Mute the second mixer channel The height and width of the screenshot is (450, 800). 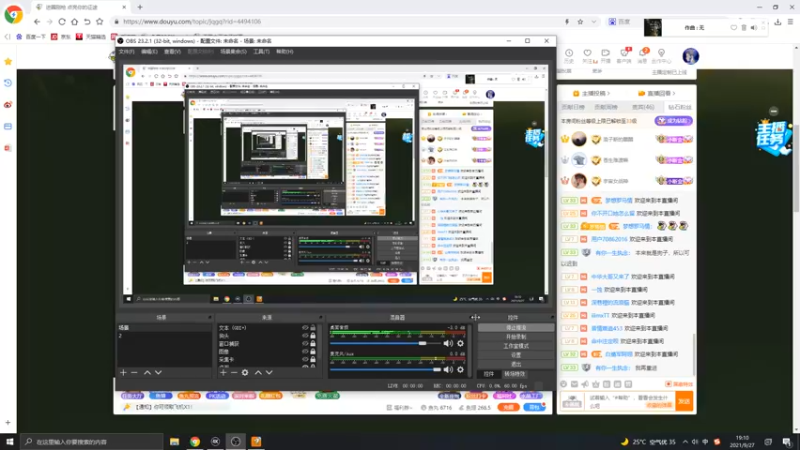tap(448, 369)
